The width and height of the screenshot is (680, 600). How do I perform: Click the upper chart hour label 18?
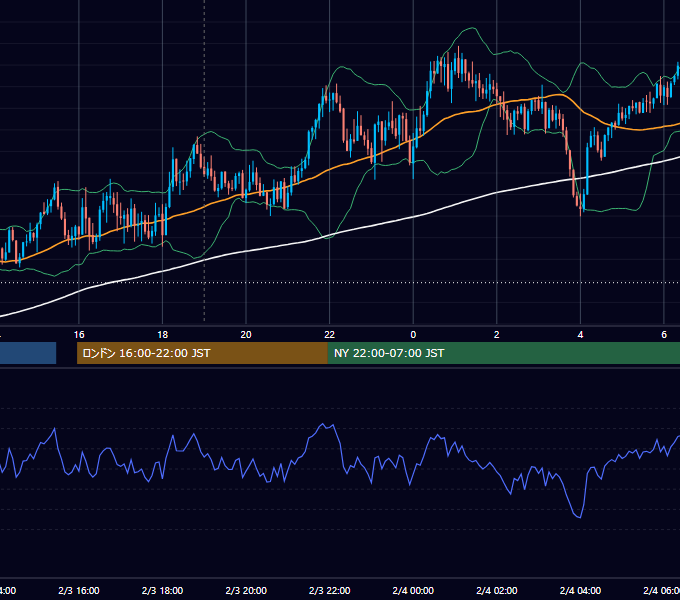coord(163,335)
